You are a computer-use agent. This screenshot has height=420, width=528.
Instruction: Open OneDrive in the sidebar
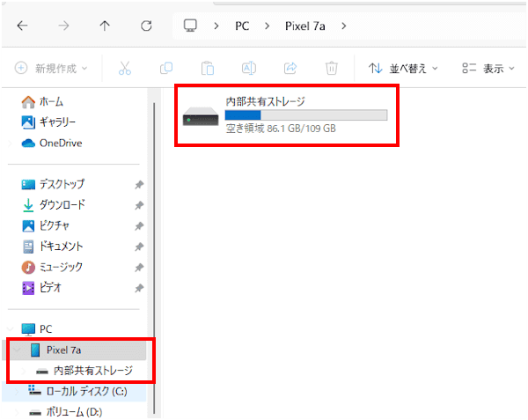52,143
